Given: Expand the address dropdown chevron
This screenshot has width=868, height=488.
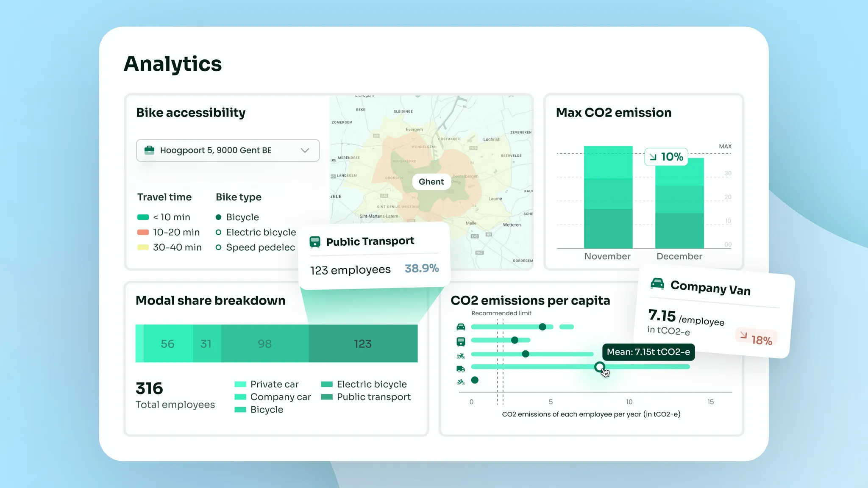Looking at the screenshot, I should [x=305, y=150].
